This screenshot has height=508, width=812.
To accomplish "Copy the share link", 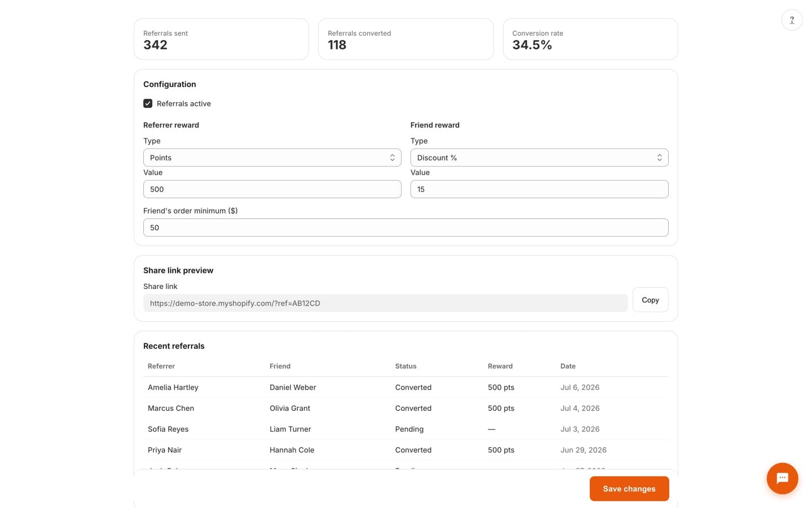I will click(x=650, y=300).
